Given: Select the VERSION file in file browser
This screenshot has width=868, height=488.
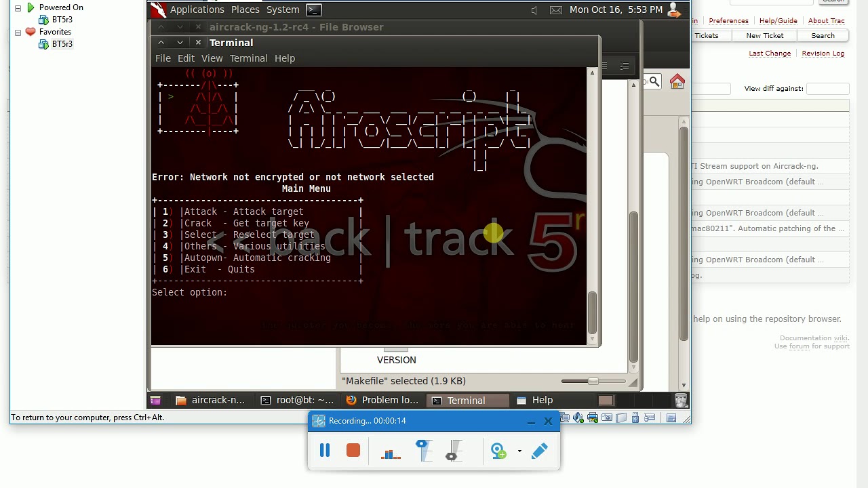Looking at the screenshot, I should click(397, 360).
